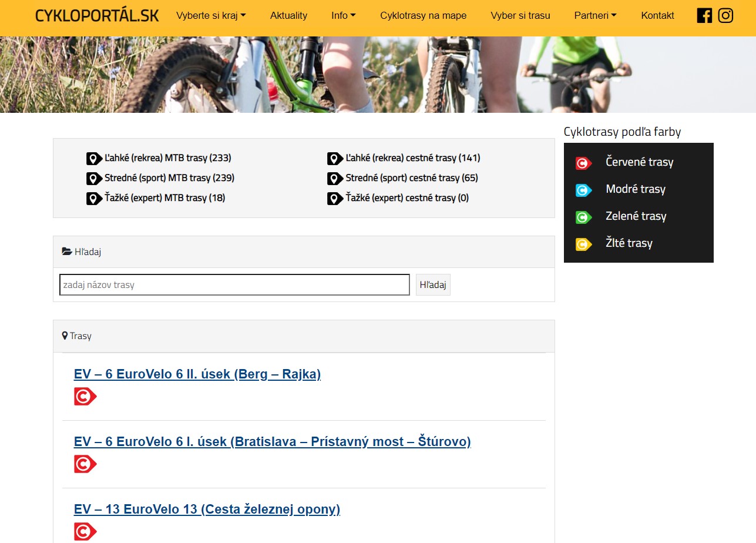Click red C marker under EuroVelo 13
This screenshot has height=543, width=756.
click(85, 532)
